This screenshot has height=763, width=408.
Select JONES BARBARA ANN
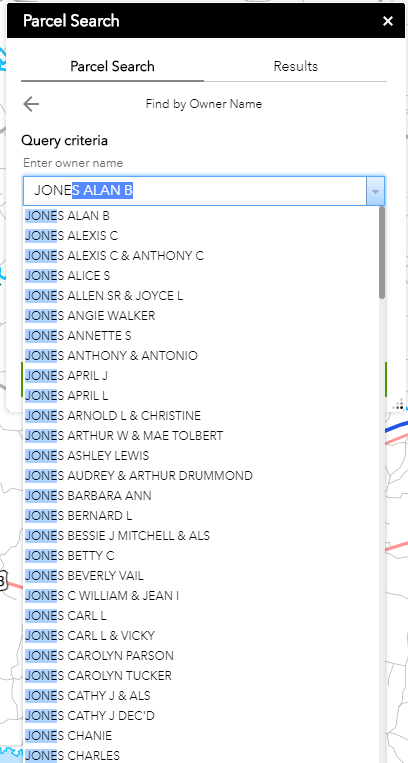coord(201,495)
